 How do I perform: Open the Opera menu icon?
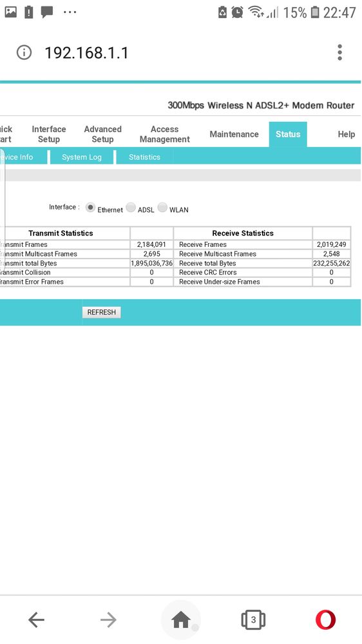325,620
